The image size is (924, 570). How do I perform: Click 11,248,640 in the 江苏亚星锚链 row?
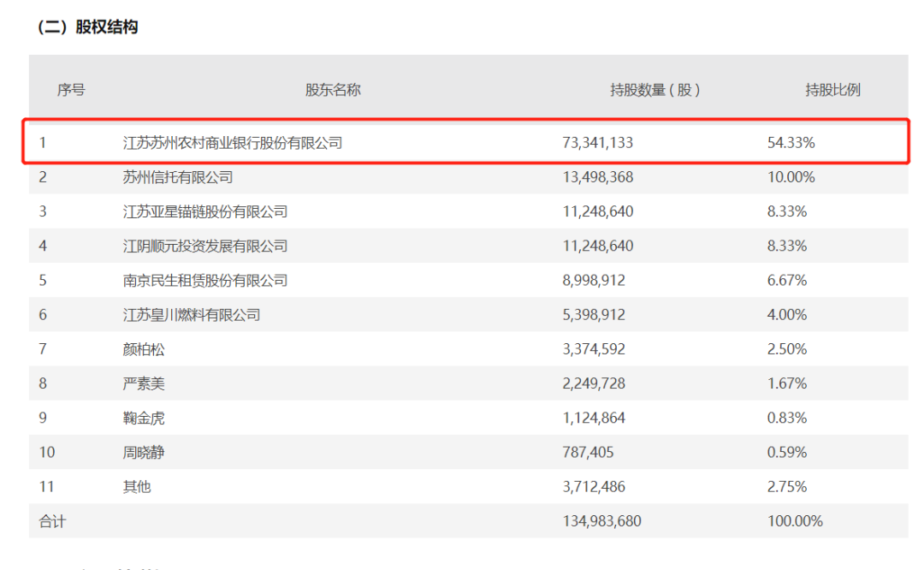click(597, 211)
